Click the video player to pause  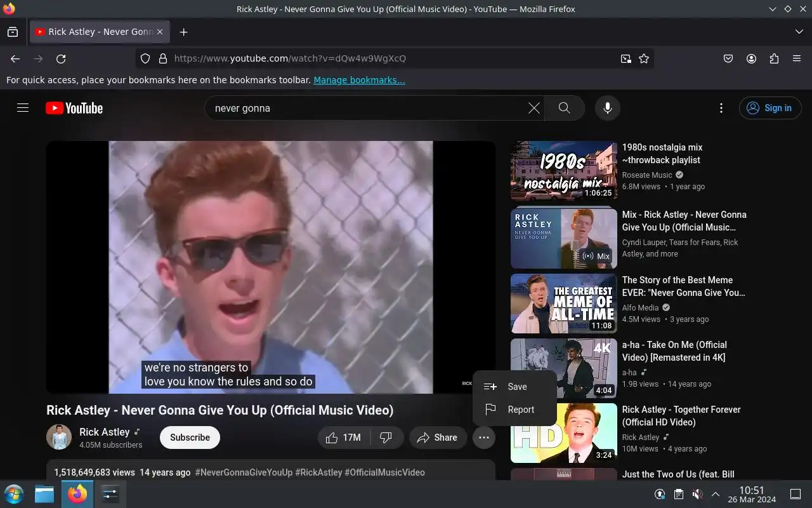pos(271,267)
